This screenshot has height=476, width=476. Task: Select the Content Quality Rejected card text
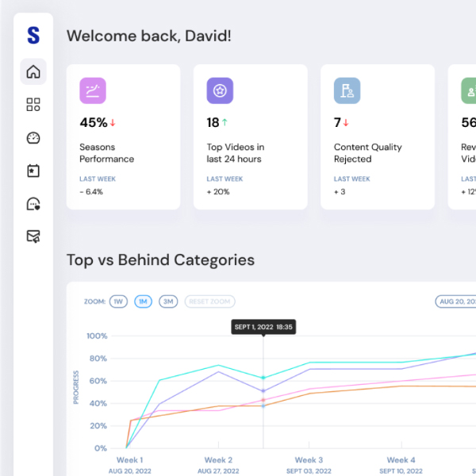point(367,153)
